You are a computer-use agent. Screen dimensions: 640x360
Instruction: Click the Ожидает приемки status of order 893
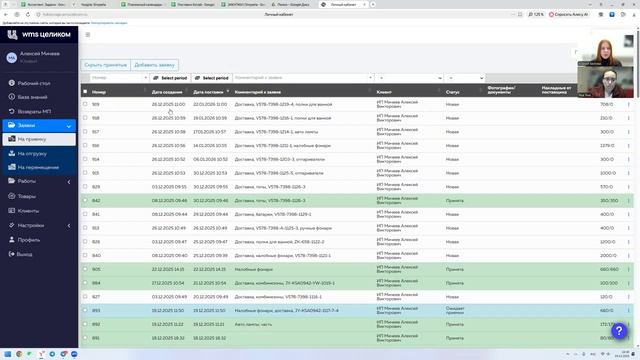pyautogui.click(x=455, y=311)
